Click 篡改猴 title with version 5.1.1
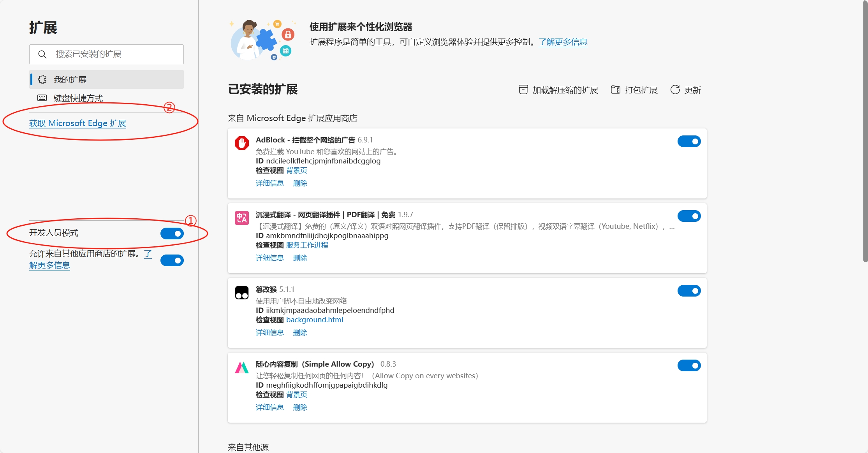 click(x=275, y=290)
